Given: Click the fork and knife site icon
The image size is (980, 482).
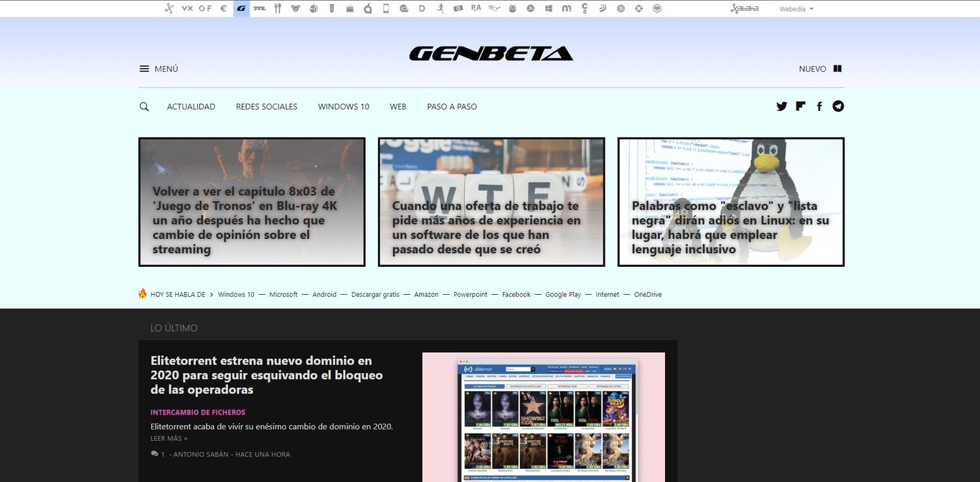Looking at the screenshot, I should [x=278, y=9].
